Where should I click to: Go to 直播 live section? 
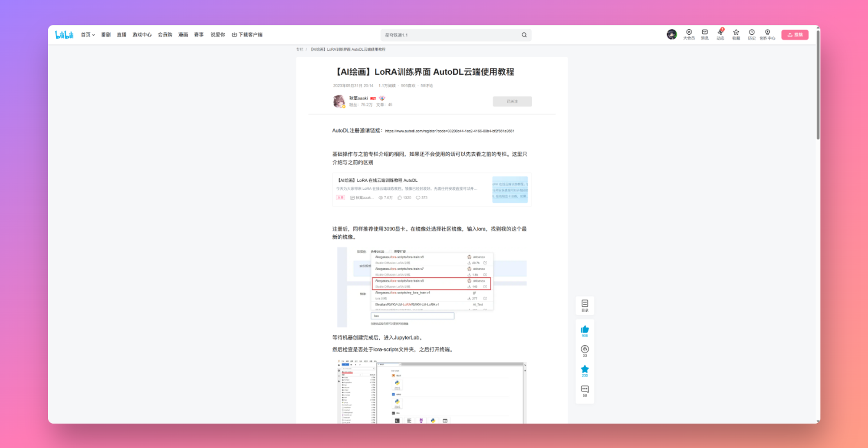pos(122,35)
